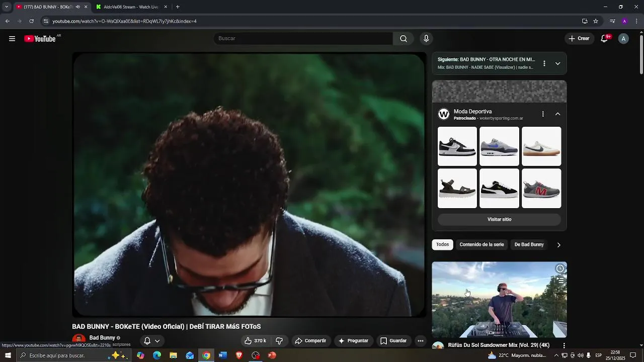Open Microsoft Edge from the taskbar

pyautogui.click(x=157, y=355)
